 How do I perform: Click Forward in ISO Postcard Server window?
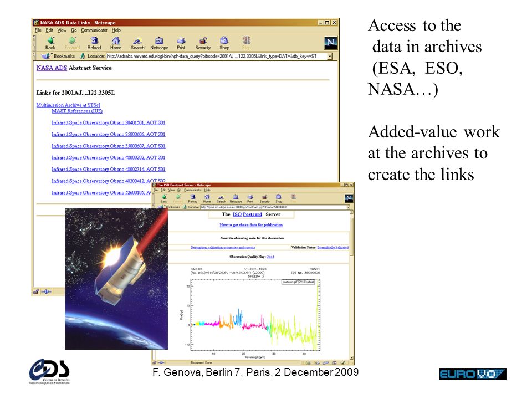pos(178,198)
